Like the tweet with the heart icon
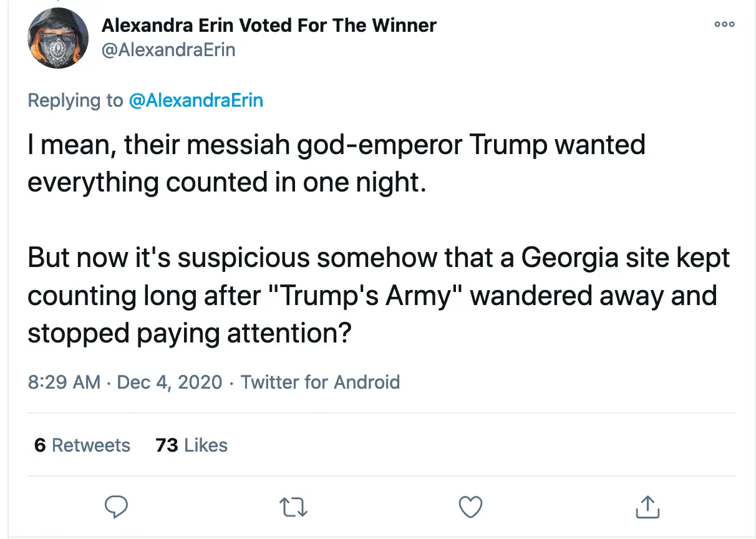This screenshot has width=756, height=539. coord(470,507)
